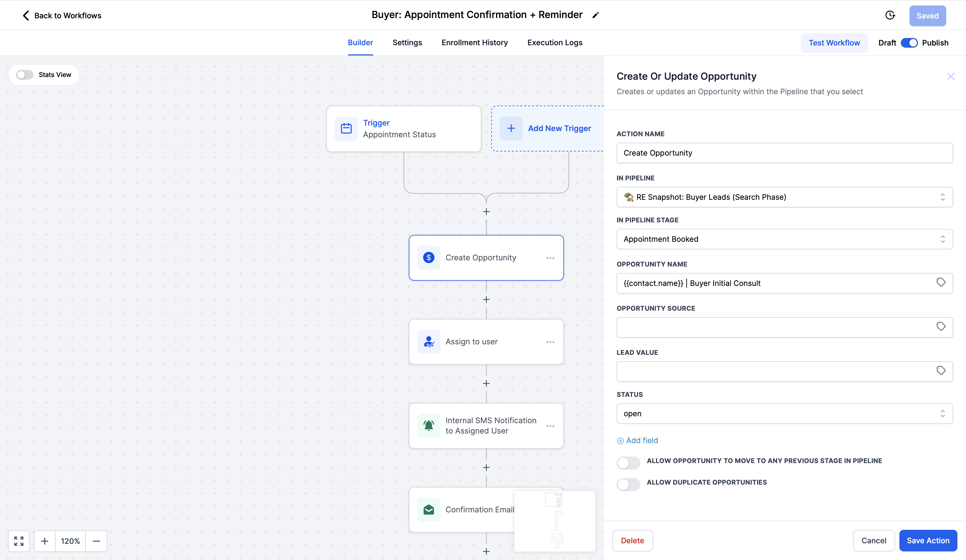Switch to Settings tab

(407, 43)
